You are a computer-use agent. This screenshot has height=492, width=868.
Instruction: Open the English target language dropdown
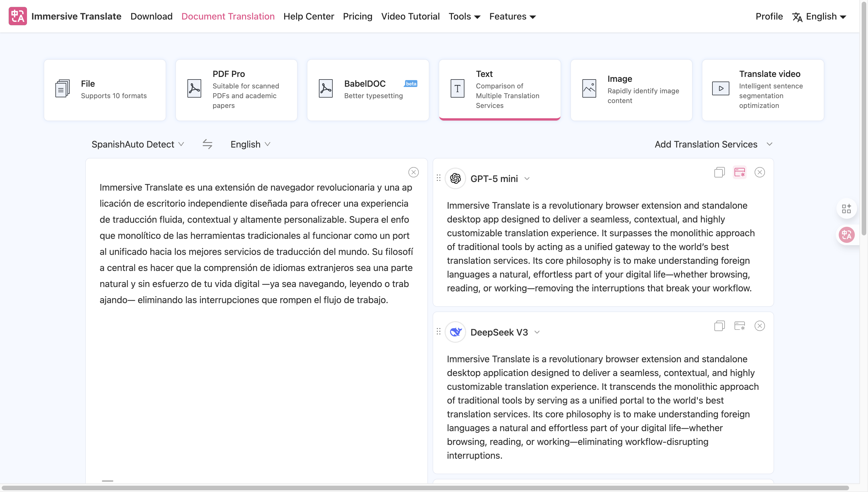250,144
